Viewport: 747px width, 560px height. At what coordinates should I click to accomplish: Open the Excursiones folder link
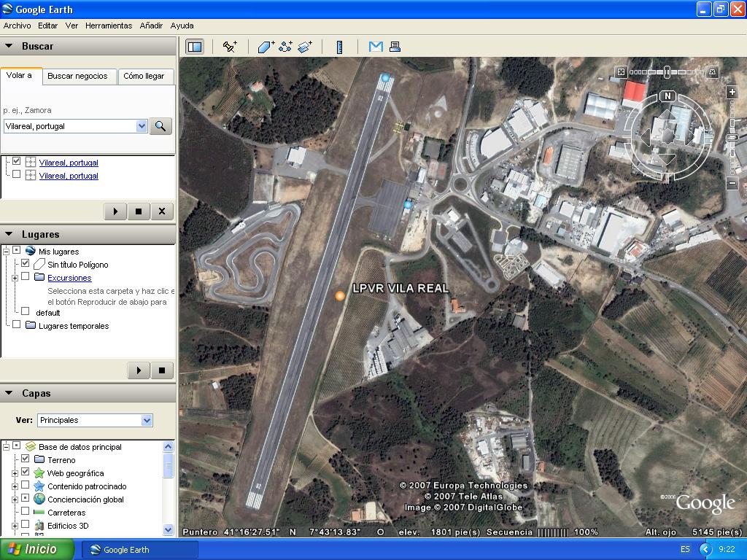point(69,278)
